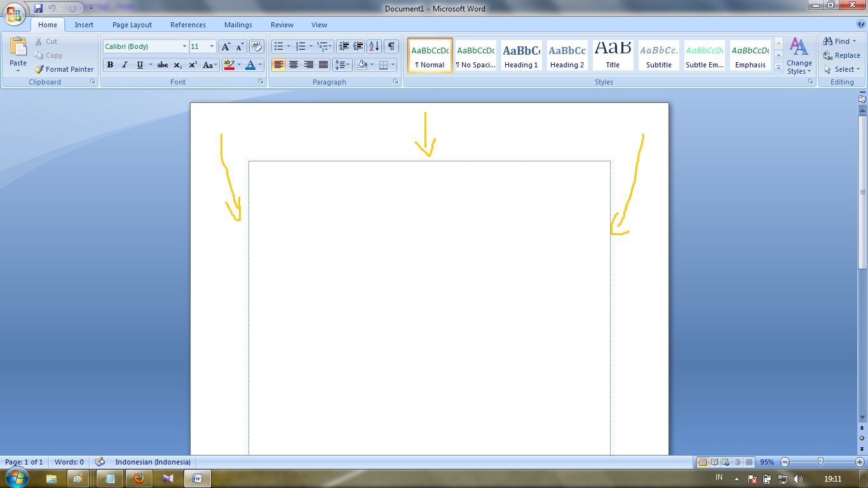This screenshot has height=488, width=868.
Task: Click Format Painter button
Action: pos(64,69)
